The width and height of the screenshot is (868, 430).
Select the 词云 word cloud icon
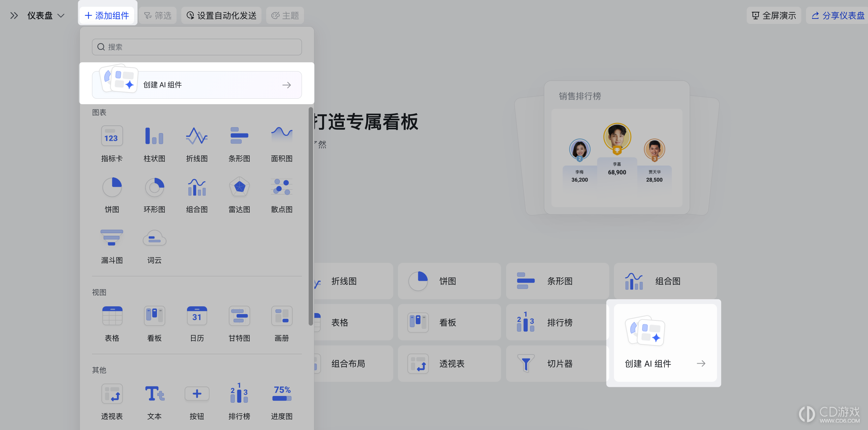pyautogui.click(x=154, y=238)
